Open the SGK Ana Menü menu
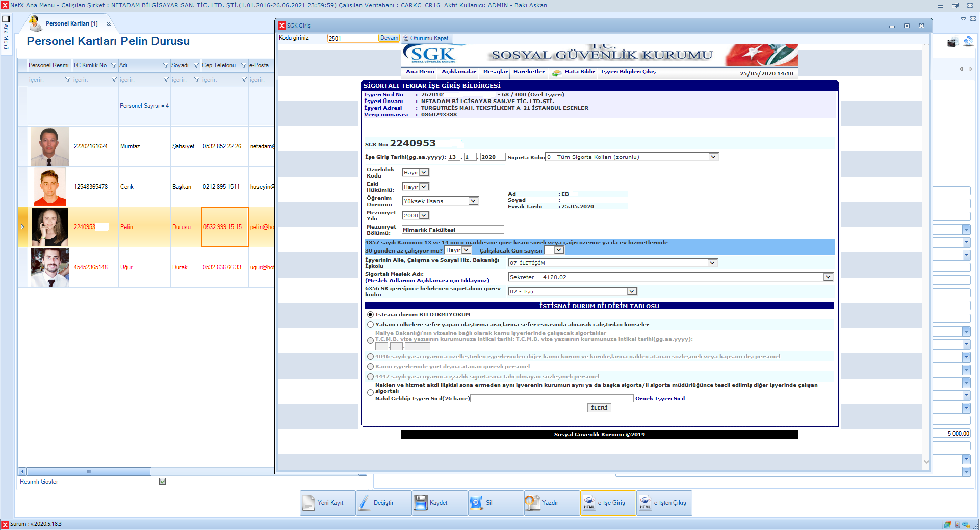Screen dimensions: 980x530 click(420, 72)
